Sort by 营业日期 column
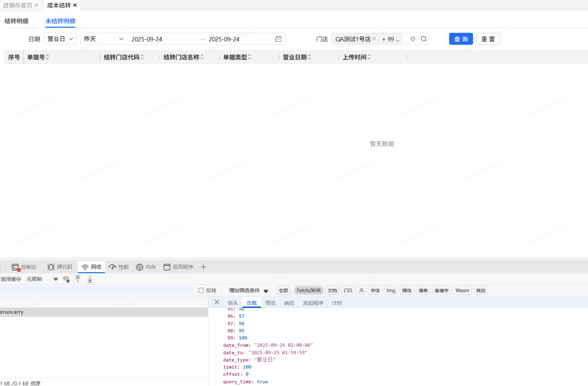 coord(309,57)
